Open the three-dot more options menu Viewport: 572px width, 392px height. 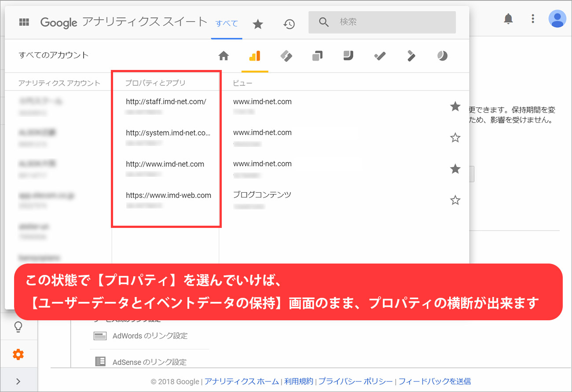[x=533, y=19]
